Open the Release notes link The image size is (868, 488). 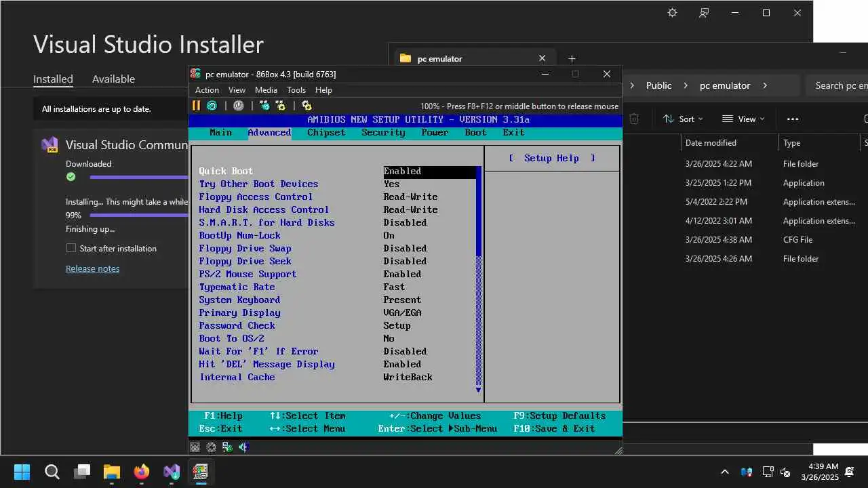92,268
